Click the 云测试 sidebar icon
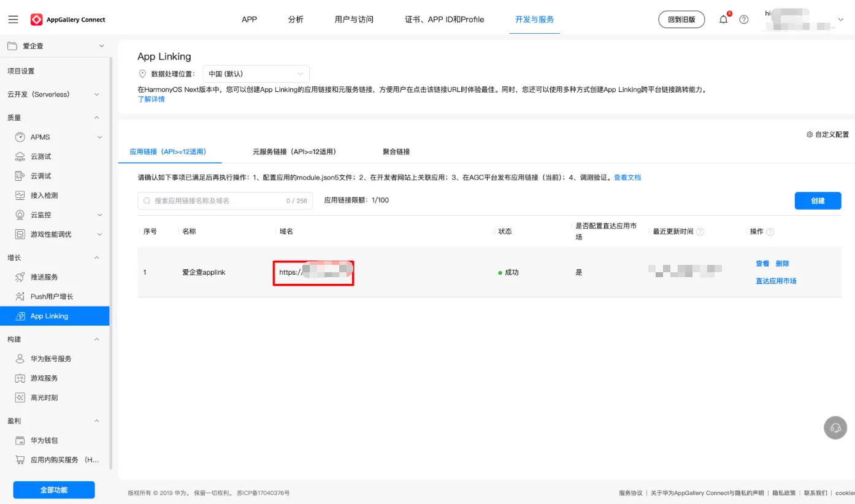The image size is (855, 504). pyautogui.click(x=20, y=156)
